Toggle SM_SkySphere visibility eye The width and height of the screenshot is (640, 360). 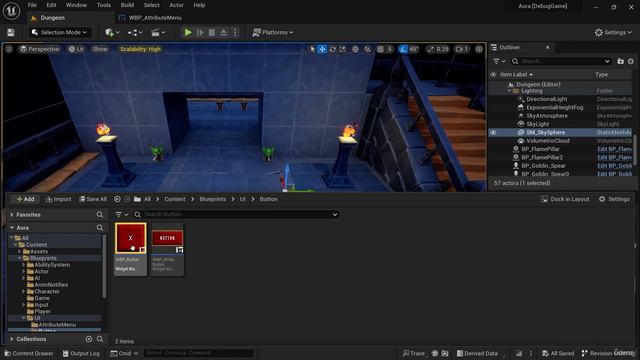point(493,132)
